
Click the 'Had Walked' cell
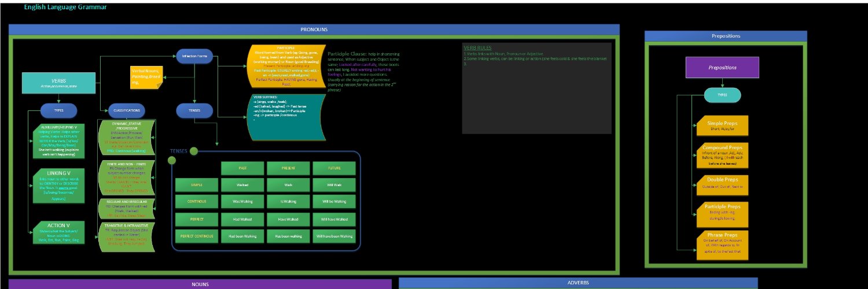point(243,220)
